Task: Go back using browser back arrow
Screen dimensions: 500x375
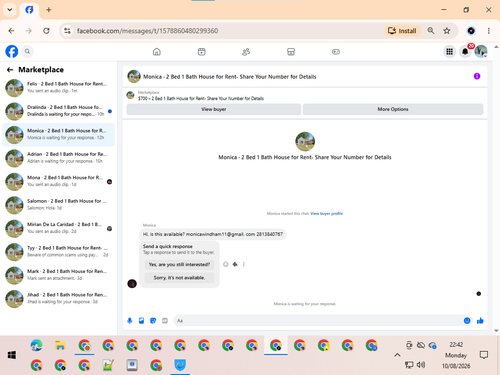Action: point(11,31)
